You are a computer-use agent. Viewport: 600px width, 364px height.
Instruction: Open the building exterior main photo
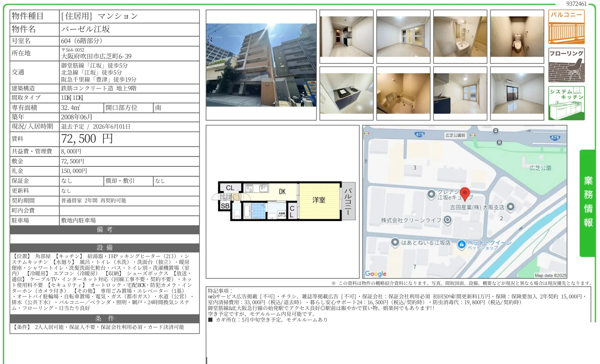(261, 65)
